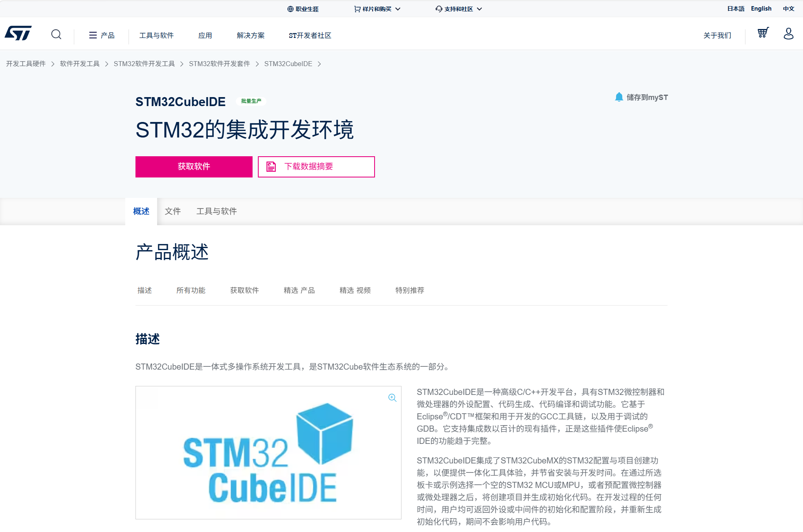803x532 pixels.
Task: Switch to the 文件 tab
Action: [x=173, y=211]
